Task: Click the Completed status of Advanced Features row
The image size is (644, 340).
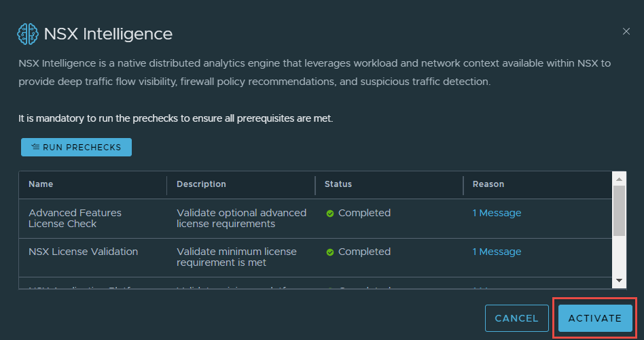Action: click(364, 213)
